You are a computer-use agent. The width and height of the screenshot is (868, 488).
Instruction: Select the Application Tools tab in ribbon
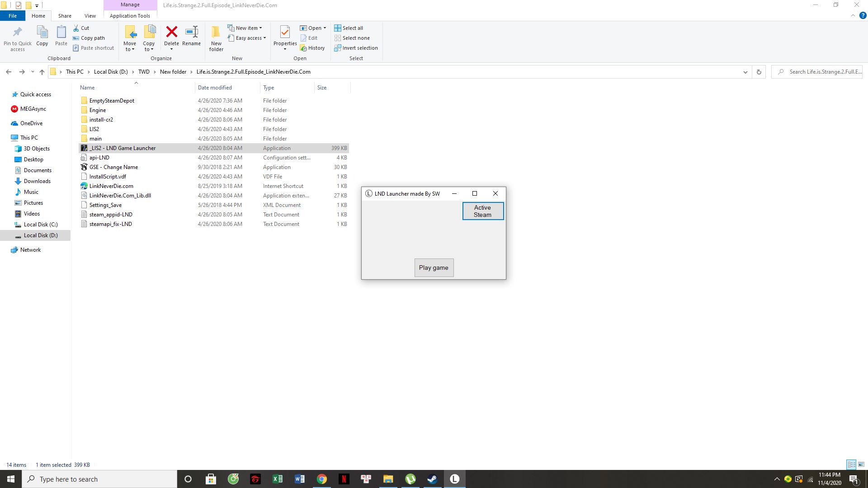click(x=130, y=15)
